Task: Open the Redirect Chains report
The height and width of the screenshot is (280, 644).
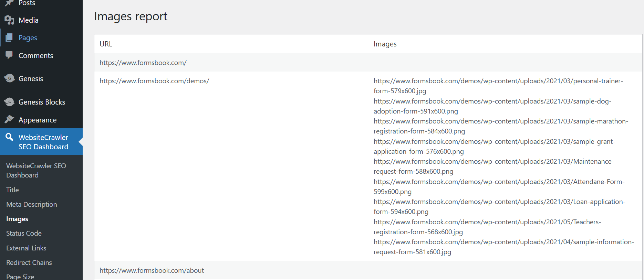Action: click(x=29, y=262)
